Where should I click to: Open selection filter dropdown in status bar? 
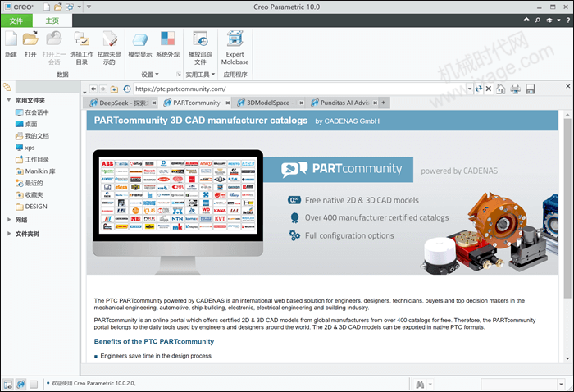tap(561, 385)
